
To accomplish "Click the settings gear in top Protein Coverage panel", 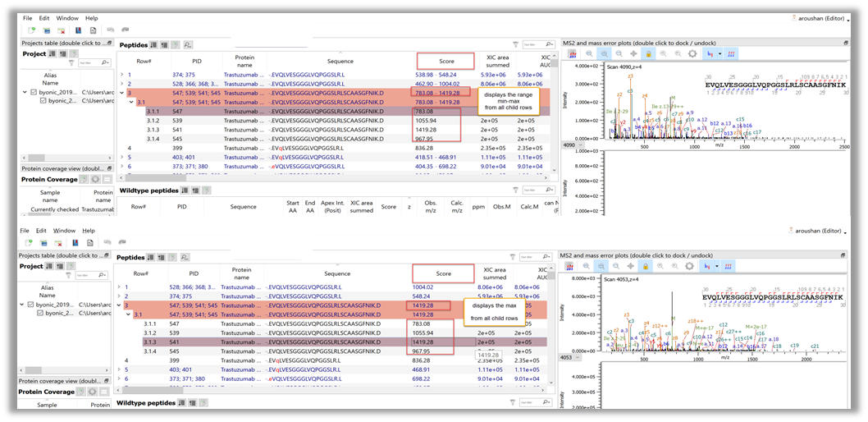I will point(95,179).
